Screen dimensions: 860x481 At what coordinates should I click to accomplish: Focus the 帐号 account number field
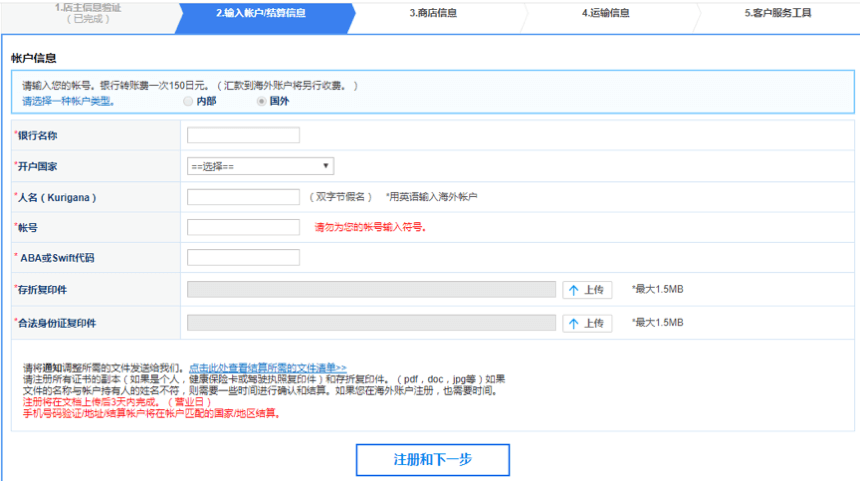(243, 227)
